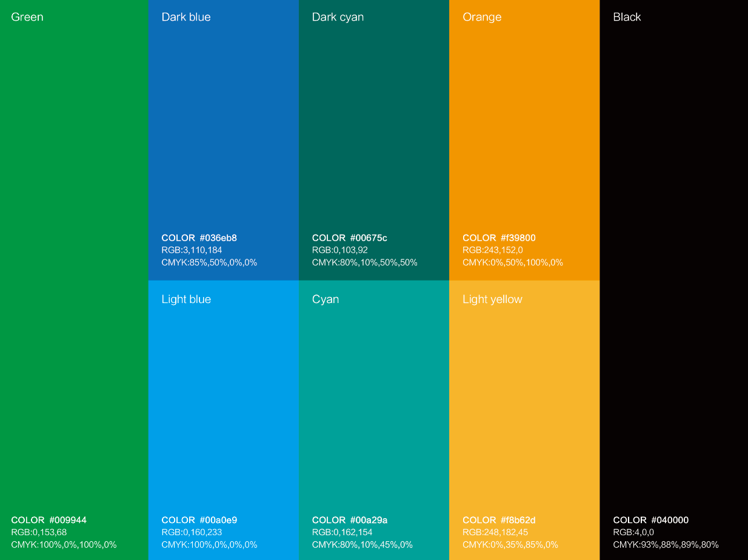Viewport: 748px width, 560px height.
Task: Click the hex code #036eb8 text
Action: tap(218, 238)
